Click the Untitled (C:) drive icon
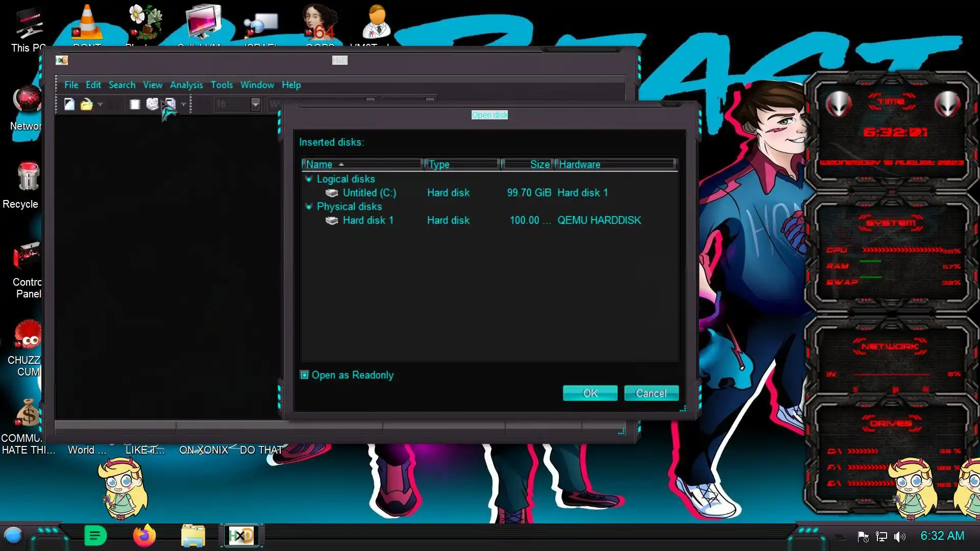The height and width of the screenshot is (551, 980). point(332,193)
